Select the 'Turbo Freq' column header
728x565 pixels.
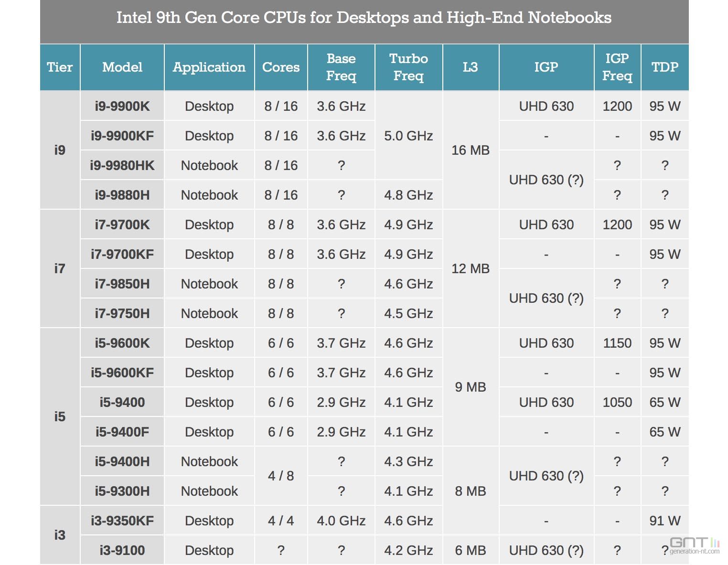click(408, 67)
